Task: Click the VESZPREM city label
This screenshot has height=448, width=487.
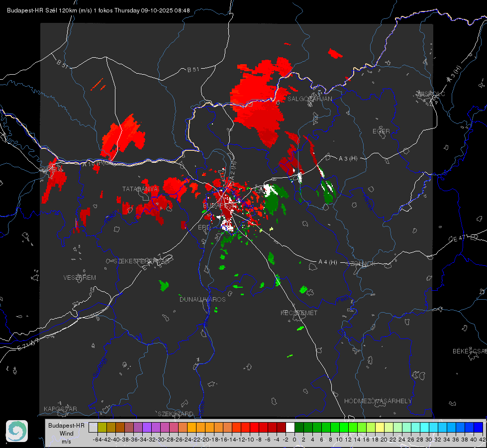Action: [80, 277]
